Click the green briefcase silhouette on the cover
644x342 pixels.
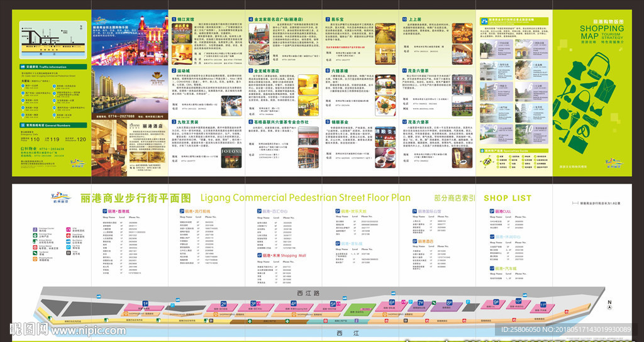tap(579, 143)
